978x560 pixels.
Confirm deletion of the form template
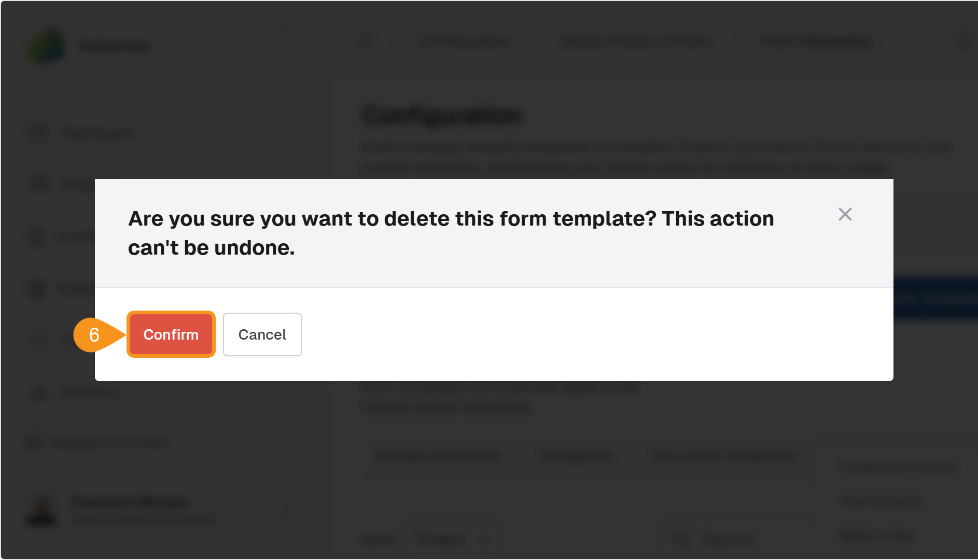(171, 334)
